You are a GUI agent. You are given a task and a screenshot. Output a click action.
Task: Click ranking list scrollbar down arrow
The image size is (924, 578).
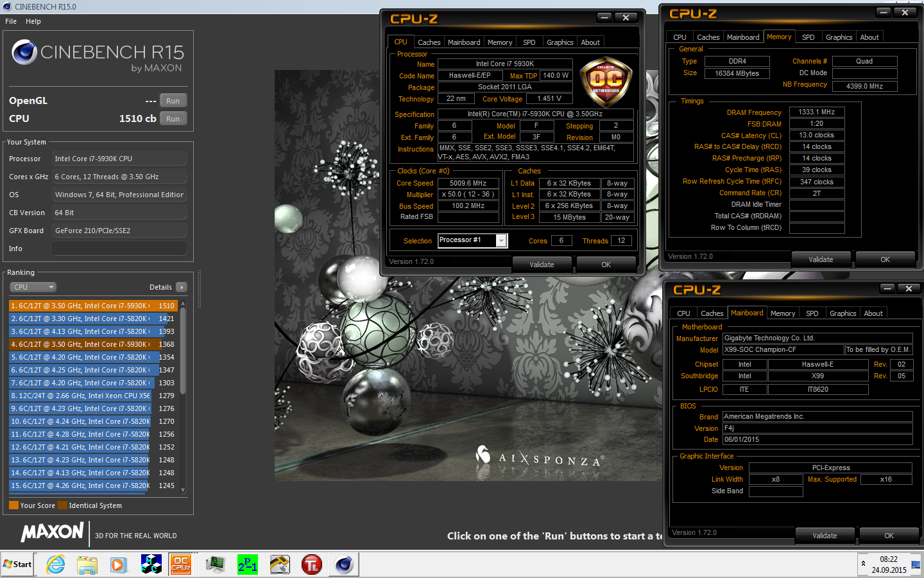point(183,490)
